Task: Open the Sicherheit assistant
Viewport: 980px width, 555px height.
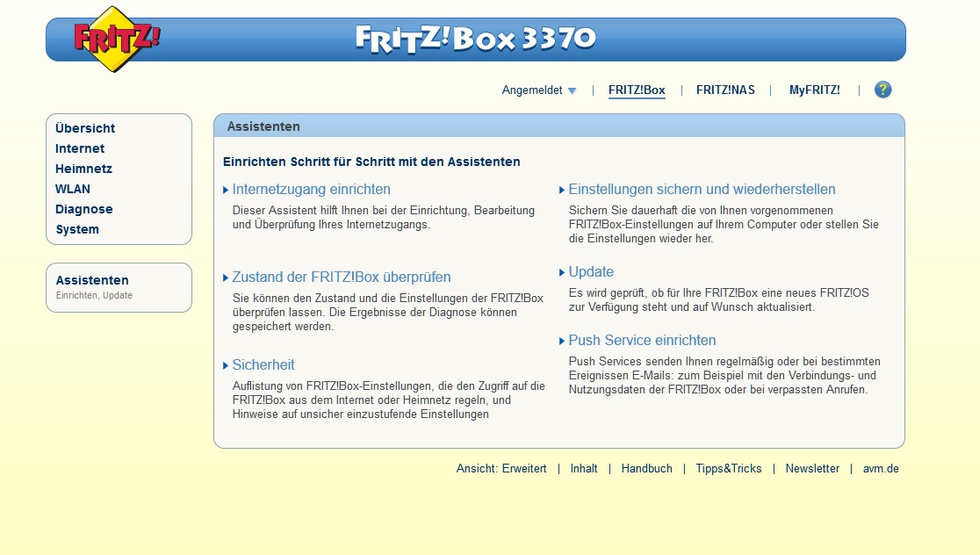Action: coord(263,365)
